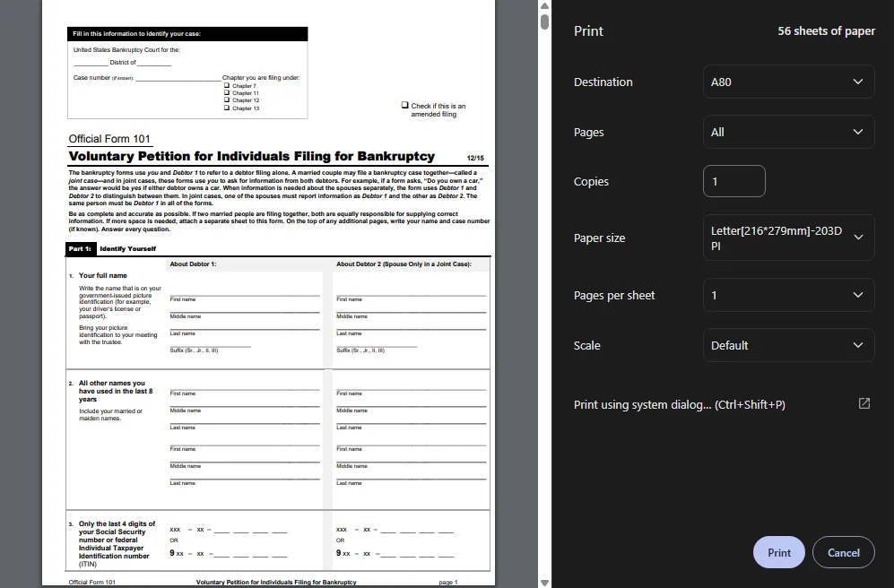Expand the Paper size dropdown

[788, 238]
